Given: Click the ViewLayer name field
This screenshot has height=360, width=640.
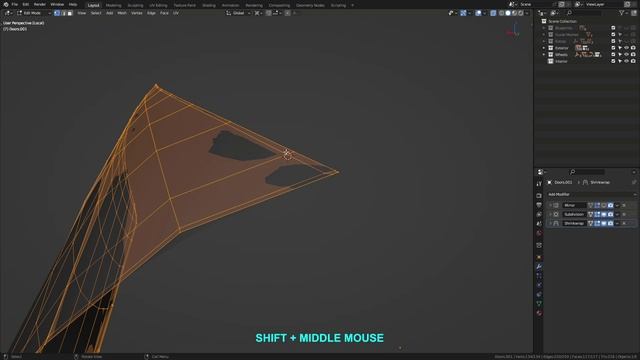Looking at the screenshot, I should (x=603, y=4).
